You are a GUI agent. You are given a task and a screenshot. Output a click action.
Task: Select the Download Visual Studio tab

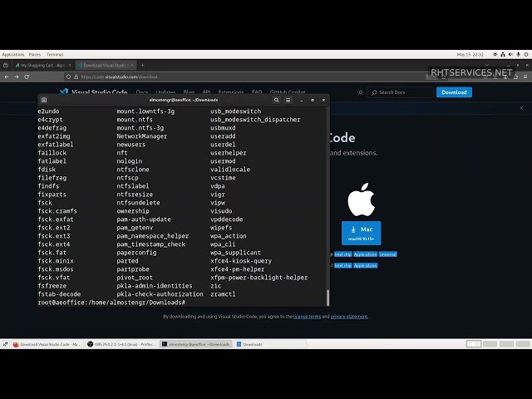[x=106, y=65]
